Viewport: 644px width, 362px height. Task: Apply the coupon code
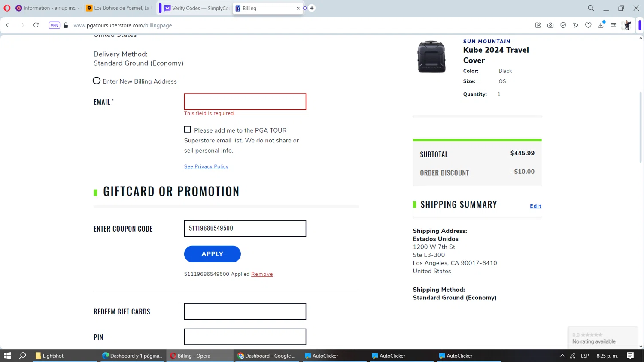pyautogui.click(x=213, y=254)
